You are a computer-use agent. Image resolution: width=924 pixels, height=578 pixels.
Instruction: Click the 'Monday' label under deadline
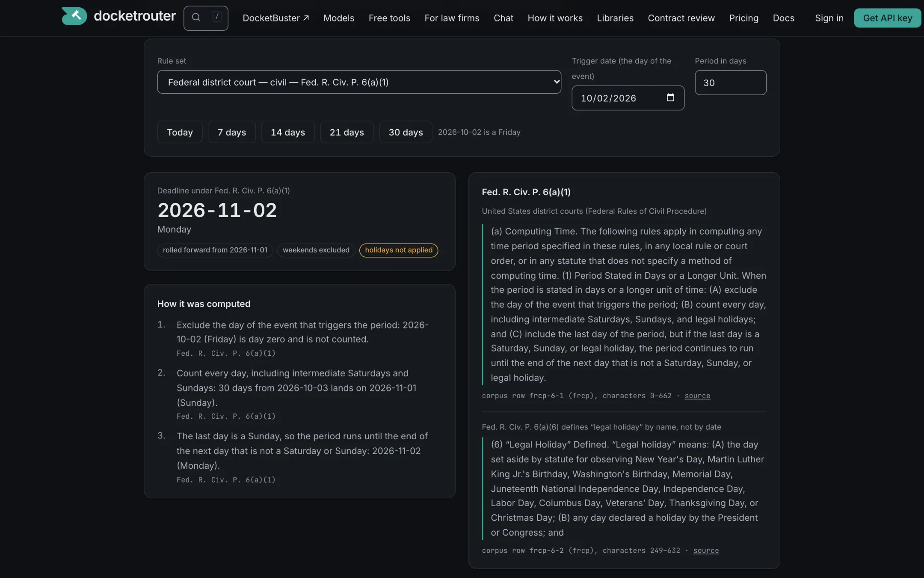tap(174, 229)
